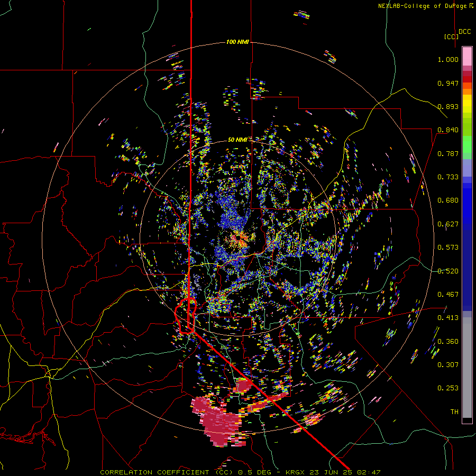Click the 1.000 scale value
The image size is (476, 476).
click(x=448, y=60)
